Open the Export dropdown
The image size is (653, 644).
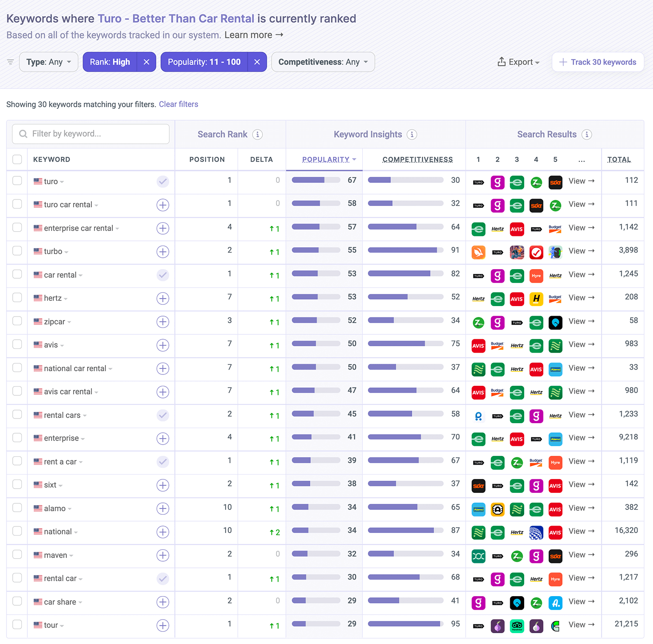[518, 62]
